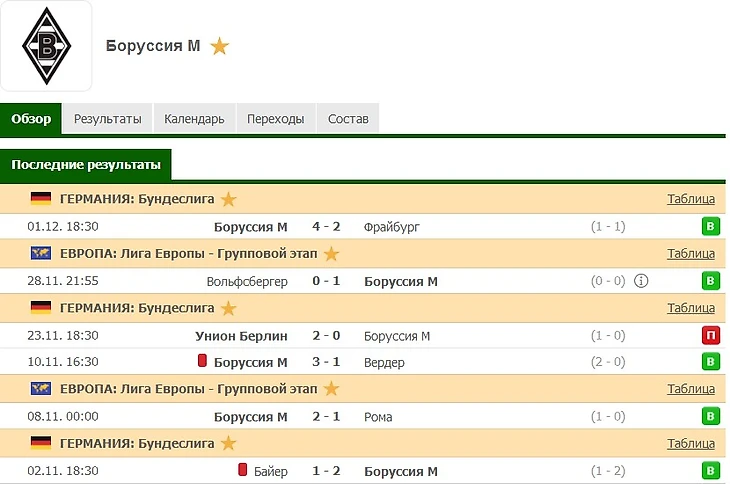Click the red card icon in Вердер match
Screen dimensions: 730x484
pyautogui.click(x=202, y=362)
